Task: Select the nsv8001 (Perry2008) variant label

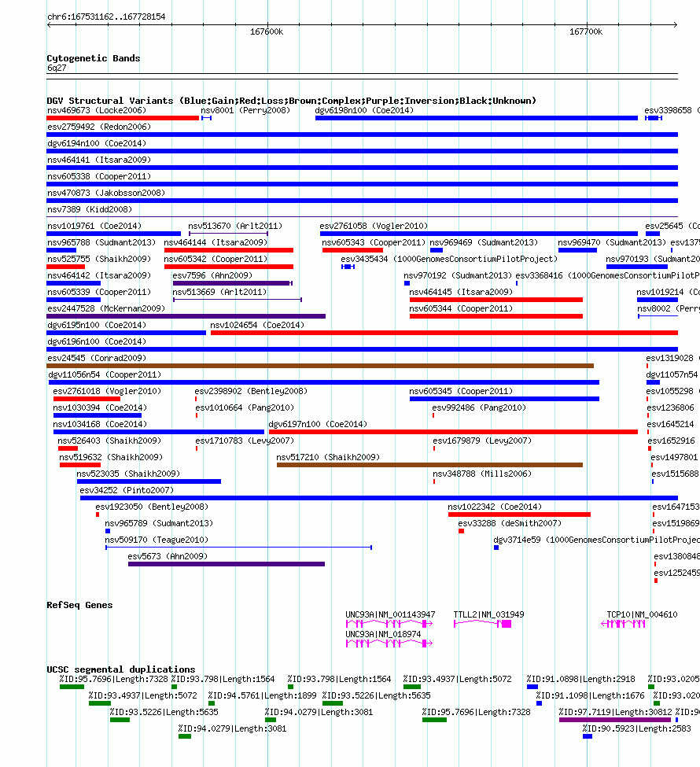Action: tap(245, 111)
